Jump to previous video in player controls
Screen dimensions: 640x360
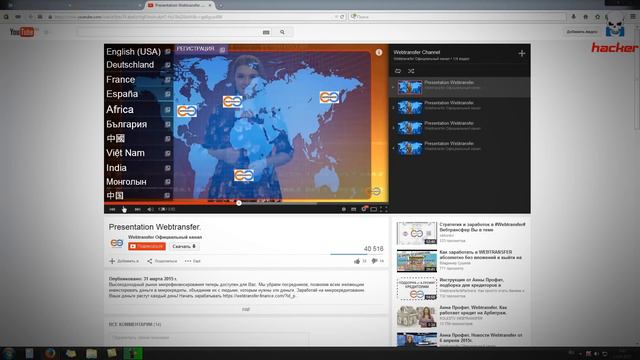[112, 209]
